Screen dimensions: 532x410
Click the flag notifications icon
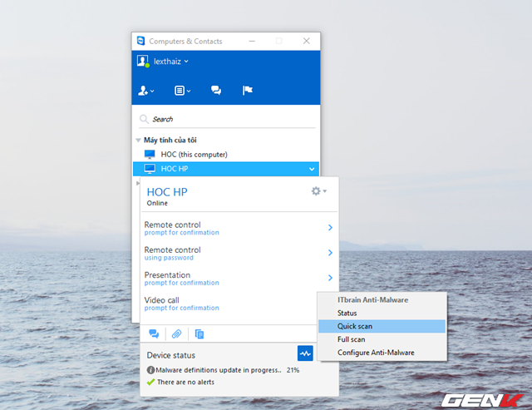click(x=247, y=91)
